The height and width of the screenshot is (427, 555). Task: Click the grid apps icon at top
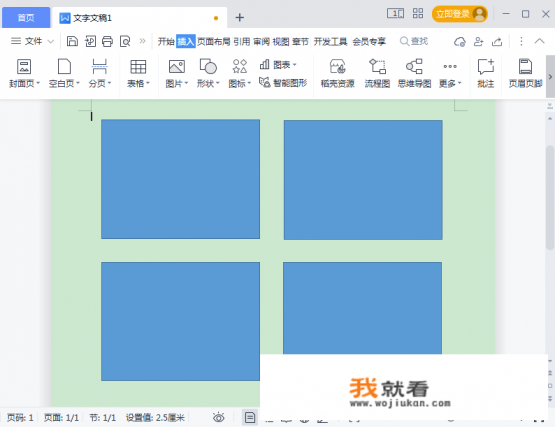418,13
